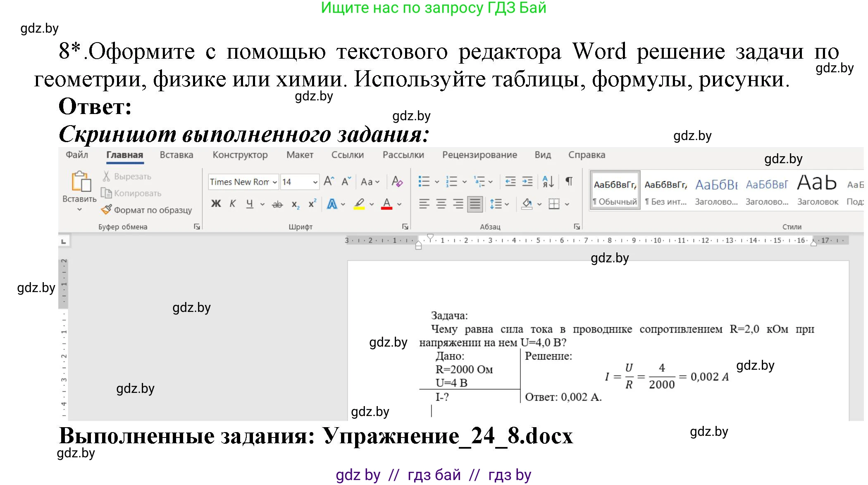This screenshot has width=868, height=485.
Task: Click the line spacing icon
Action: (x=496, y=204)
